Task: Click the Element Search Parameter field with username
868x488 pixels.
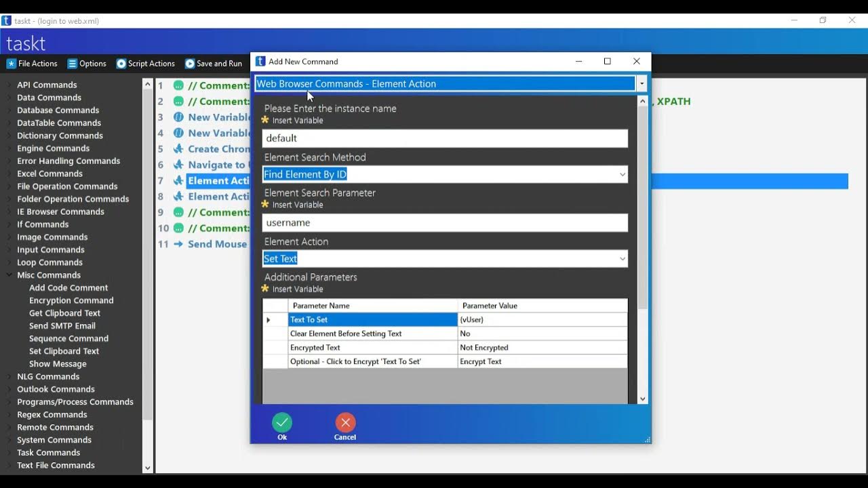Action: point(445,223)
